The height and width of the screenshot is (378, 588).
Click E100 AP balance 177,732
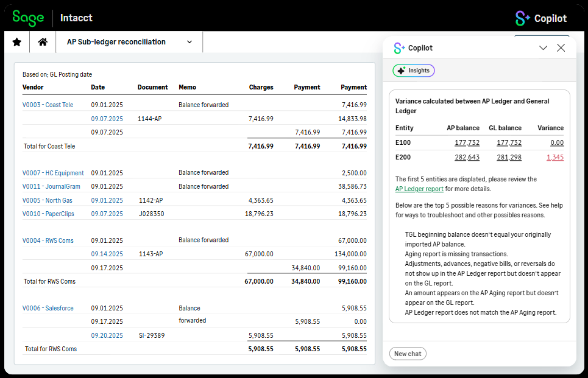467,142
